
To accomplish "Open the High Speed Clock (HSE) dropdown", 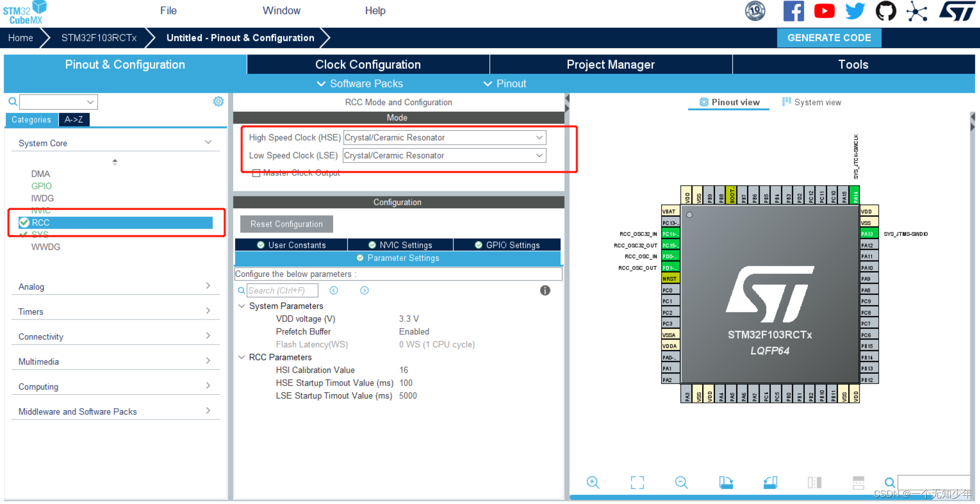I will (444, 137).
